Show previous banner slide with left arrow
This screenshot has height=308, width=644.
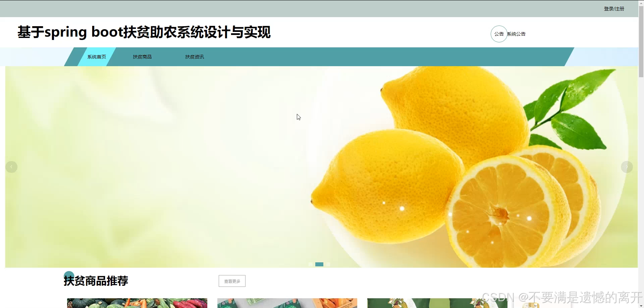[x=11, y=167]
